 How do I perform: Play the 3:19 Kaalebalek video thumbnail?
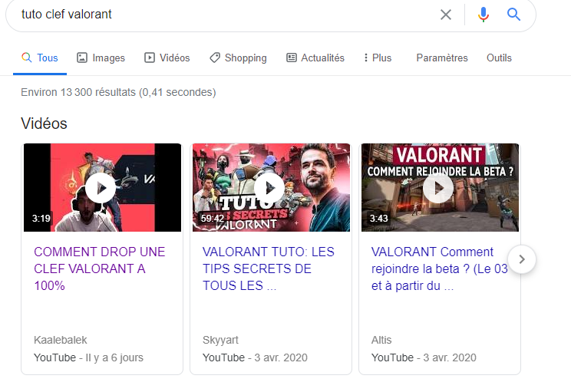102,187
